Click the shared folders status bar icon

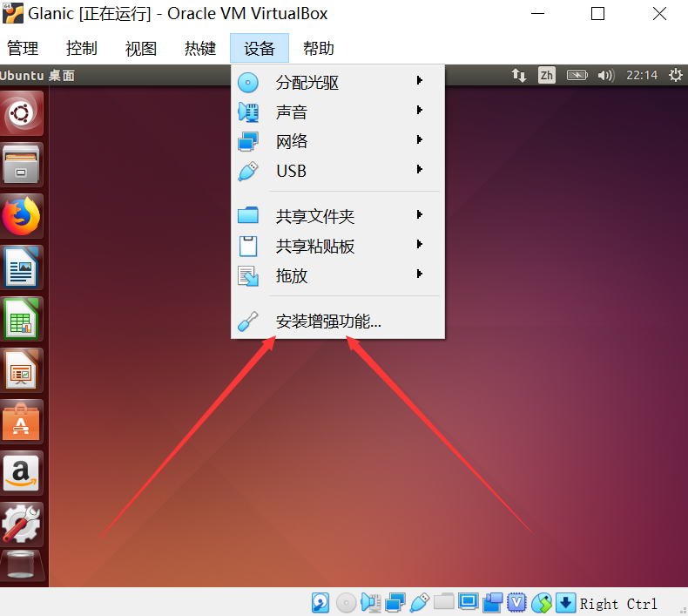click(443, 601)
